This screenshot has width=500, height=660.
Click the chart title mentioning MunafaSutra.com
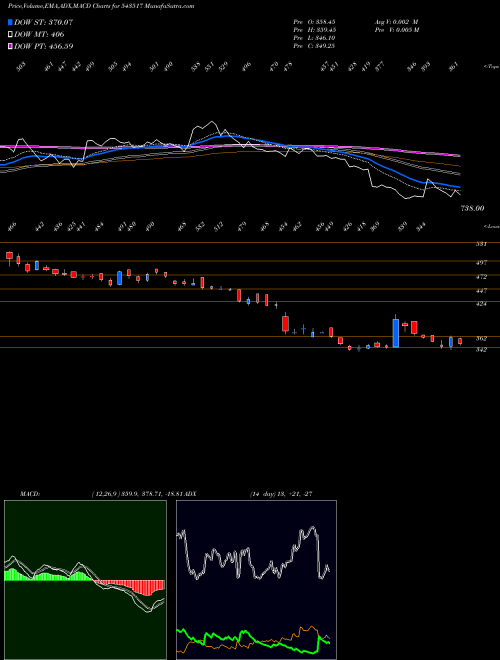click(x=101, y=6)
